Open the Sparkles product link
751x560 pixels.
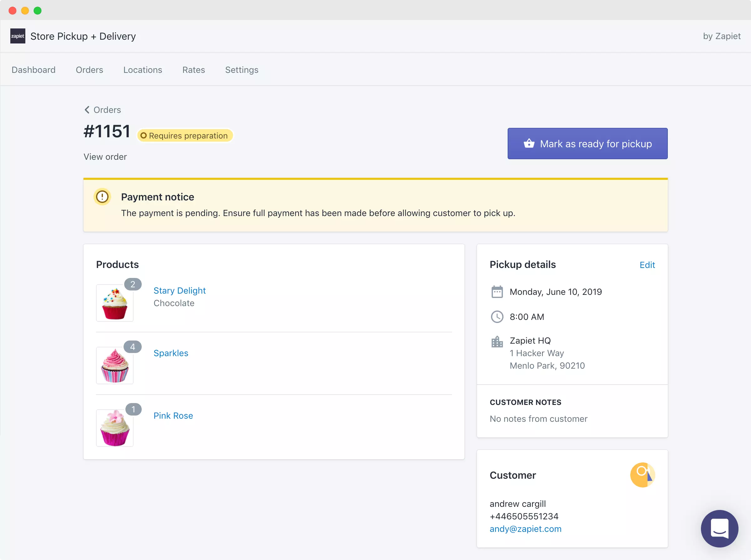click(x=170, y=353)
